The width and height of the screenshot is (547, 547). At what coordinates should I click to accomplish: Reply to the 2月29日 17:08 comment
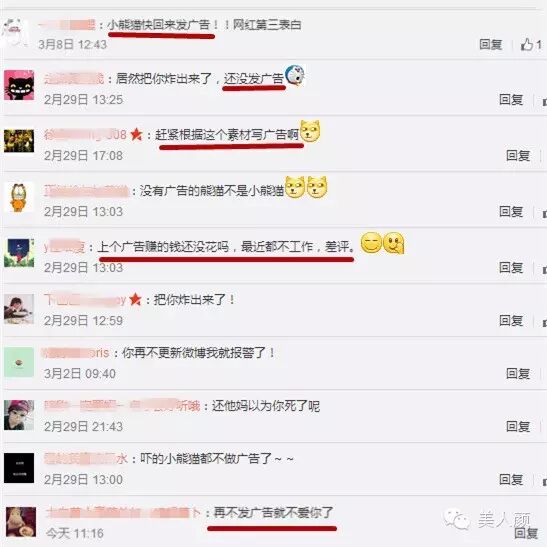518,156
